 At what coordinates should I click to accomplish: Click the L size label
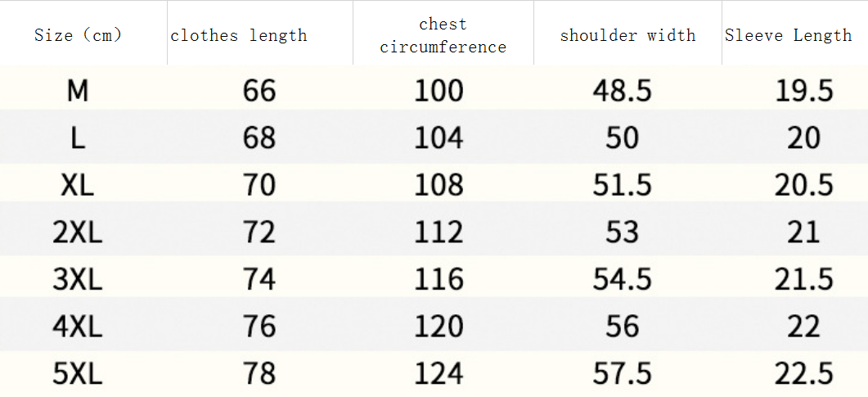(78, 138)
